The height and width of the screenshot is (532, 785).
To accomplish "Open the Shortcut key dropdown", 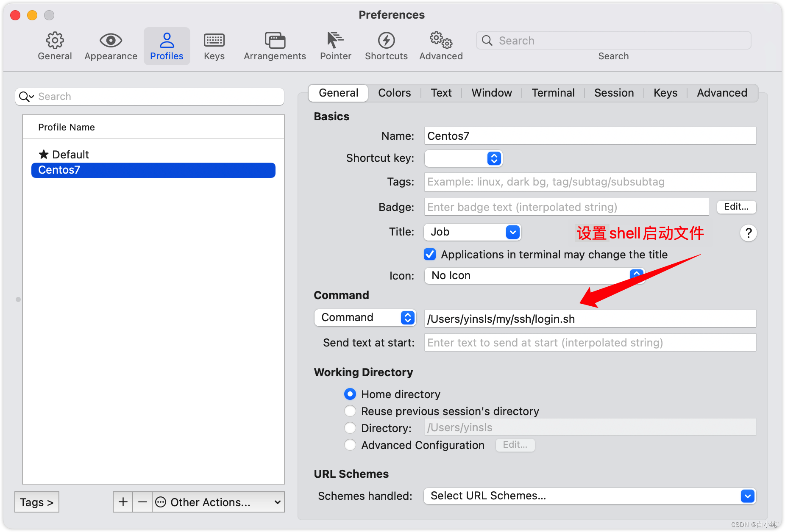I will coord(463,158).
